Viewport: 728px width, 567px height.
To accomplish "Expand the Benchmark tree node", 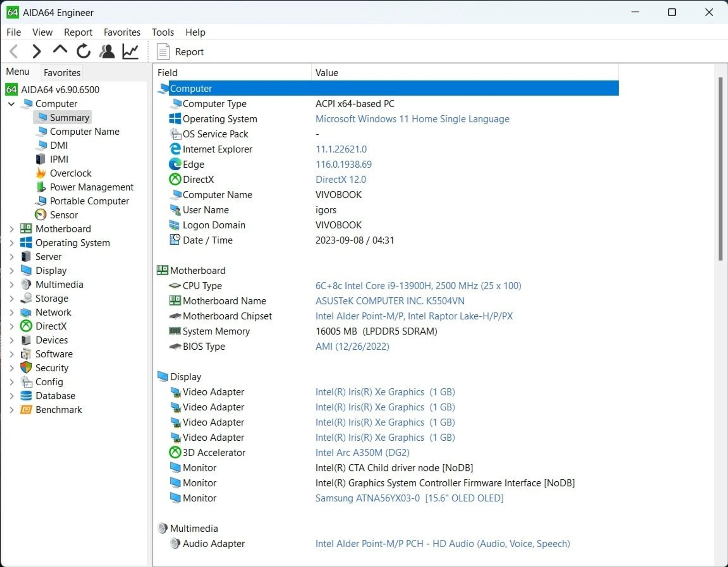I will [11, 410].
